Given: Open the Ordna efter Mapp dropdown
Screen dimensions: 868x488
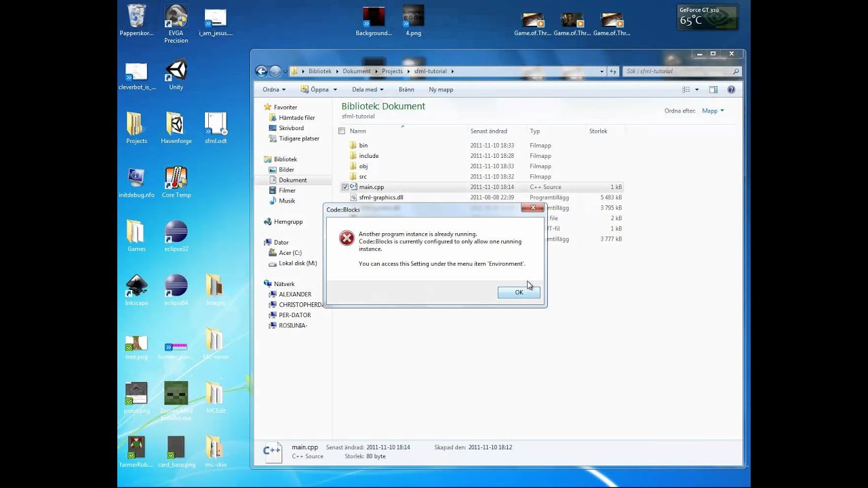Looking at the screenshot, I should 713,110.
